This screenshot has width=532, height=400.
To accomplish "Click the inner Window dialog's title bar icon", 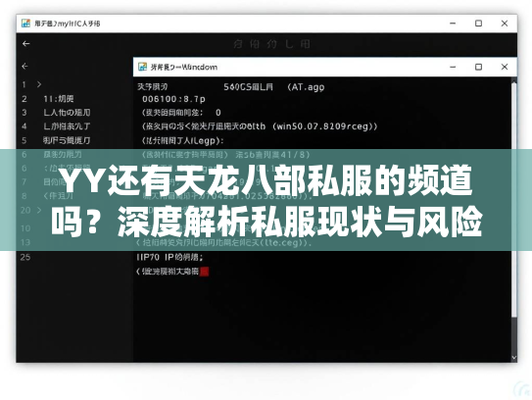I will [x=142, y=67].
